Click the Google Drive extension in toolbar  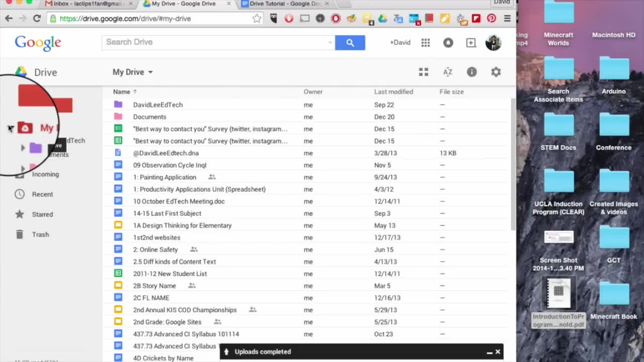click(382, 19)
